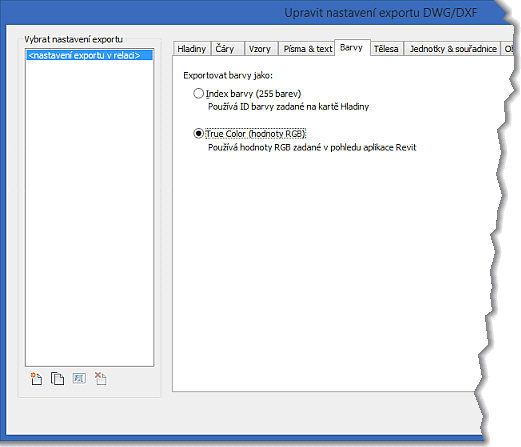Image resolution: width=521 pixels, height=447 pixels.
Task: Select <nastavení exportu v relaci> list item
Action: click(89, 55)
